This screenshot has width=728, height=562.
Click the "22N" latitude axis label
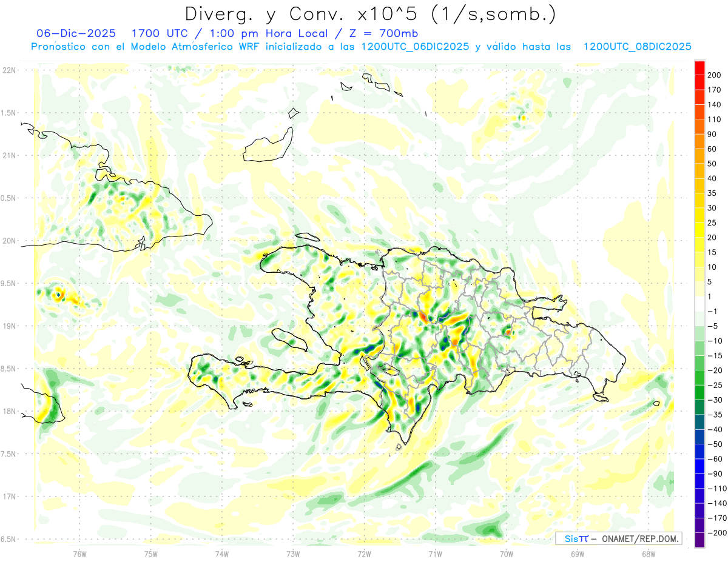(x=9, y=70)
